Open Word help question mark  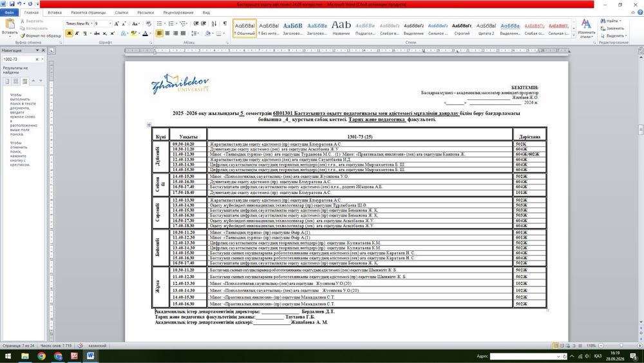coord(640,12)
